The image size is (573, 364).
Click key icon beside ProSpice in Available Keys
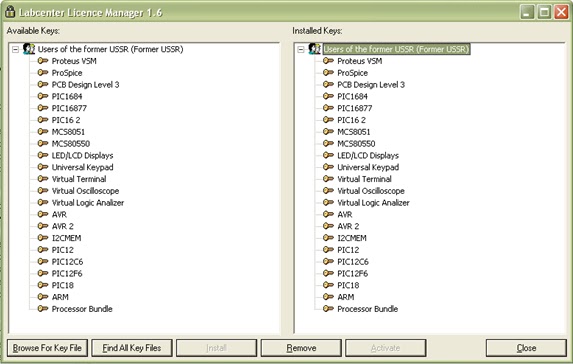tap(43, 72)
